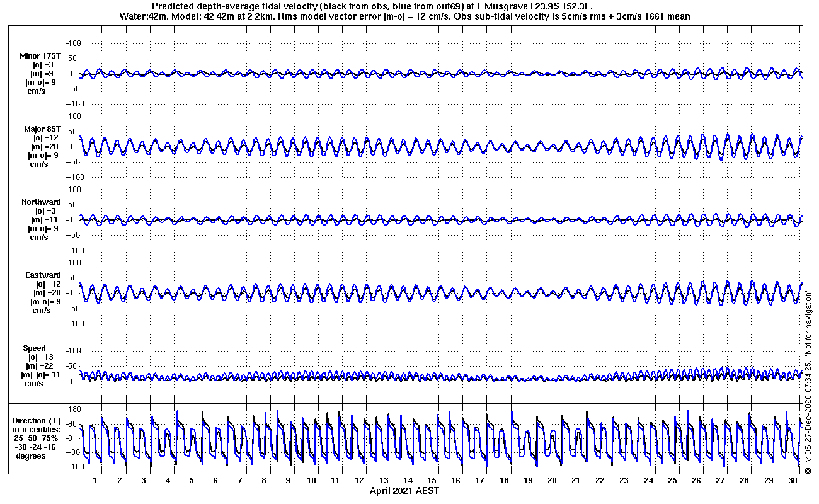
Task: Click the 100 tick of the Minor 175T axis
Action: 76,43
